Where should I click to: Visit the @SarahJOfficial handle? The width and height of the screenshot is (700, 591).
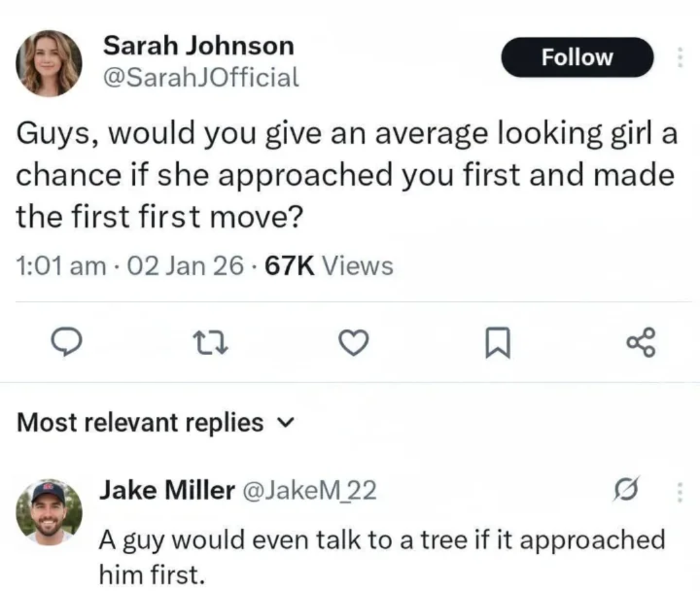(x=201, y=78)
